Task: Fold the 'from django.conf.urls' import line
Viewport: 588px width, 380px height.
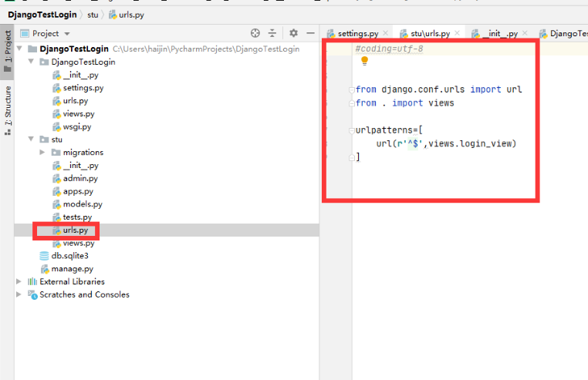Action: coord(352,90)
